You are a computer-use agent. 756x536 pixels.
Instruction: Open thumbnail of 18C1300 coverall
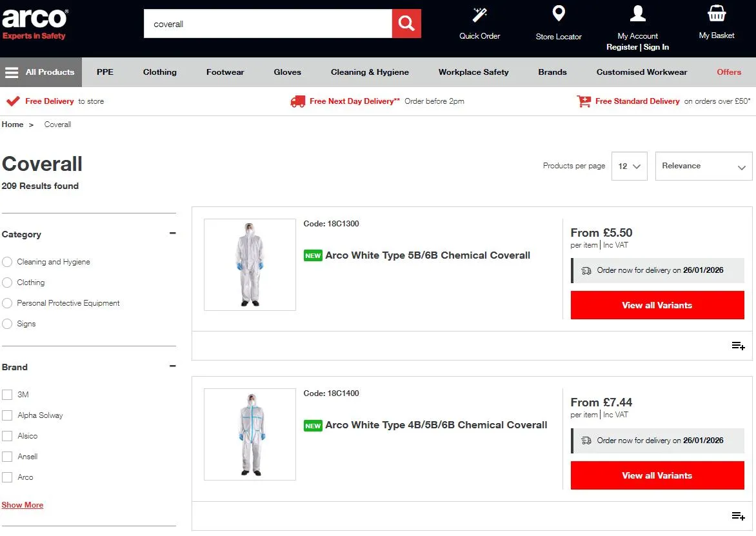(250, 264)
